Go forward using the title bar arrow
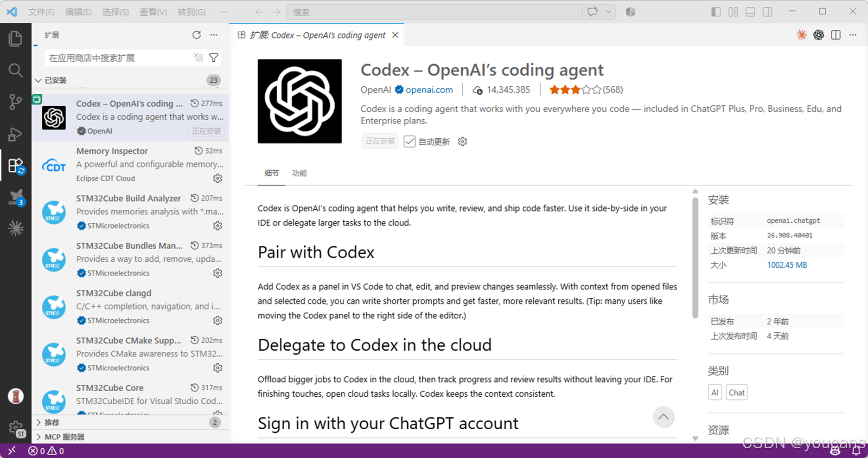Viewport: 868px width, 458px height. coord(276,12)
